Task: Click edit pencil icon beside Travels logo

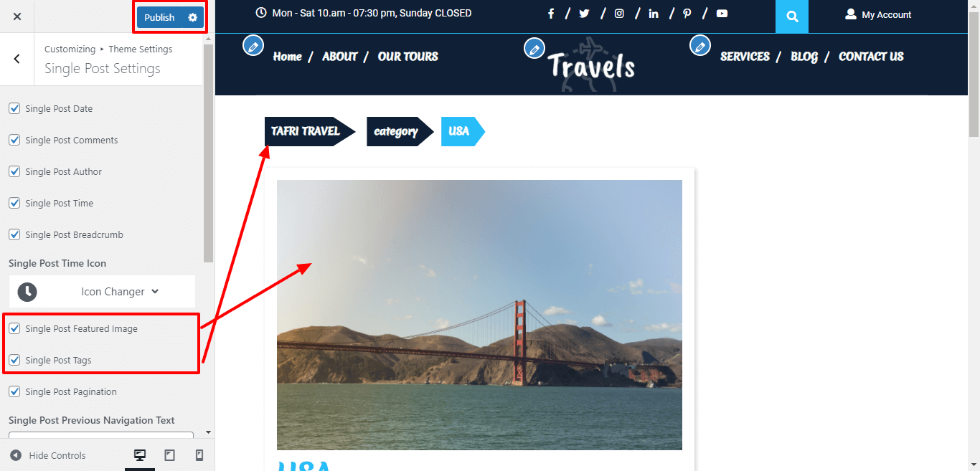Action: (534, 48)
